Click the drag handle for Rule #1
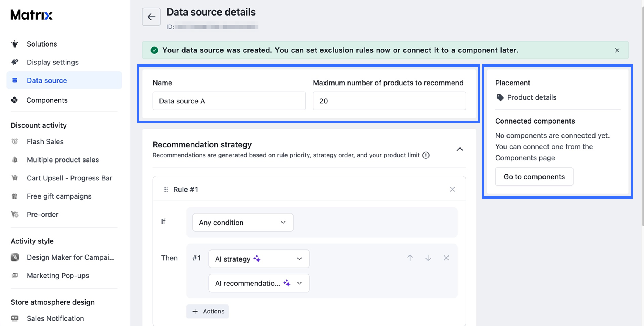The image size is (644, 326). click(x=166, y=189)
